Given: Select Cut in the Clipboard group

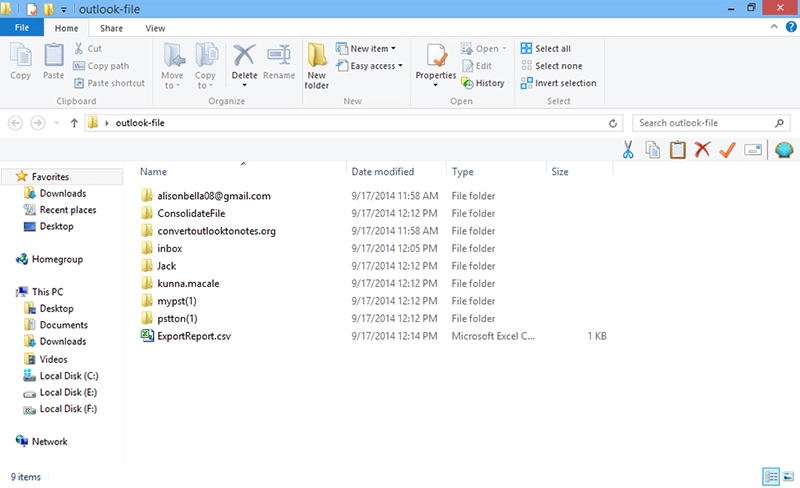Looking at the screenshot, I should click(88, 48).
